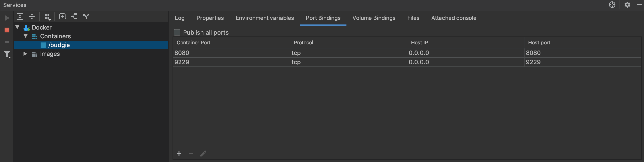Viewport: 644px width, 162px height.
Task: Click the Start/Run service icon
Action: click(7, 18)
